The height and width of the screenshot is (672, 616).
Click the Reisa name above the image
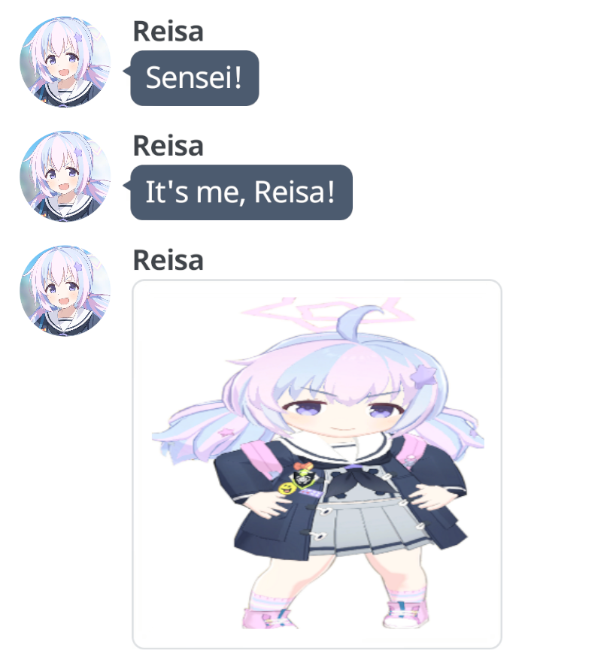168,260
